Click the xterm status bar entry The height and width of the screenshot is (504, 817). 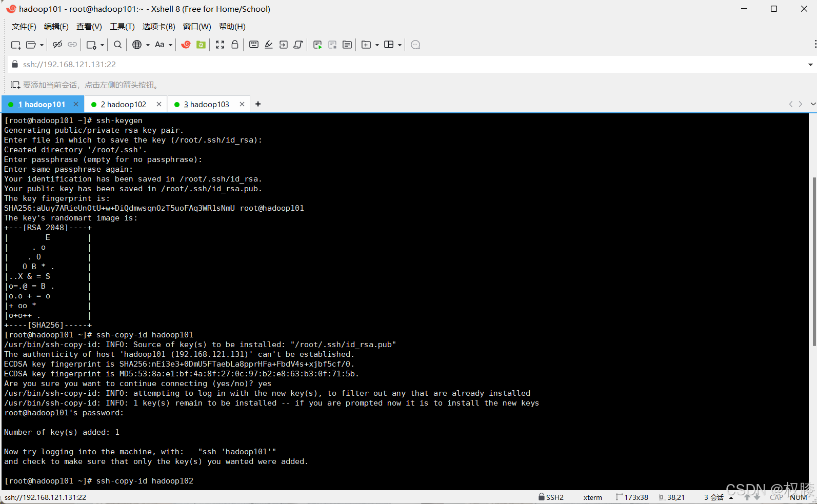point(593,497)
